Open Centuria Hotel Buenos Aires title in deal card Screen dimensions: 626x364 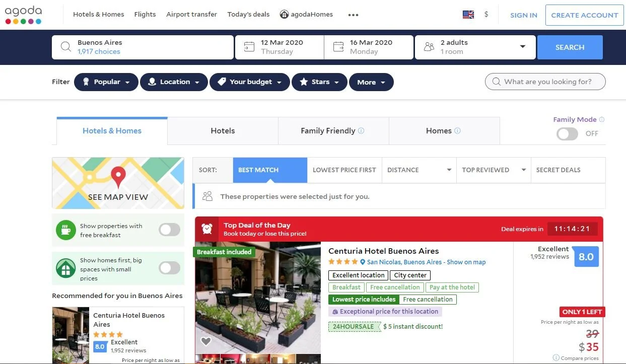(384, 251)
